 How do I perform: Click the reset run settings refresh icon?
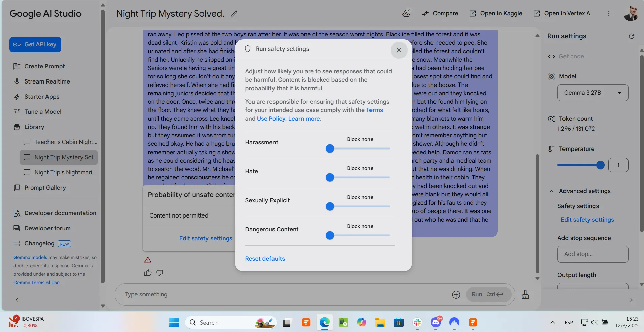[631, 36]
